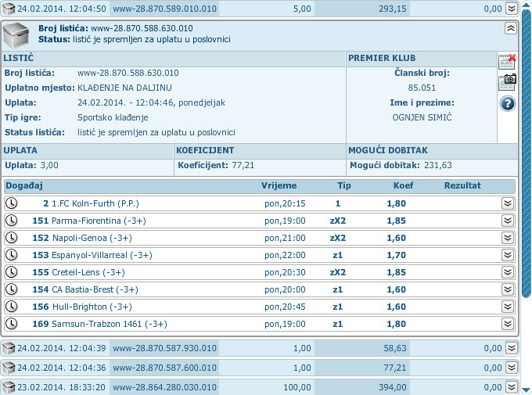Expand details of CA Bastia-Brest event
Viewport: 532px width, 395px height.
(x=508, y=289)
